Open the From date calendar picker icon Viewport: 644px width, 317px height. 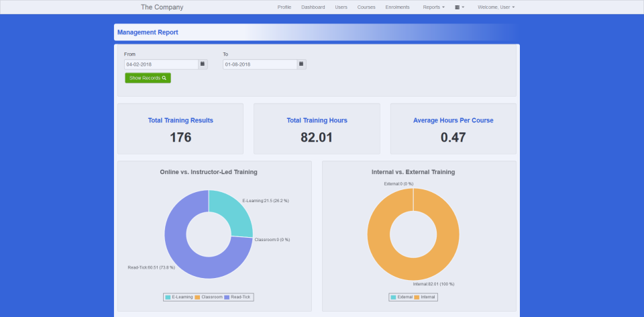pos(203,64)
